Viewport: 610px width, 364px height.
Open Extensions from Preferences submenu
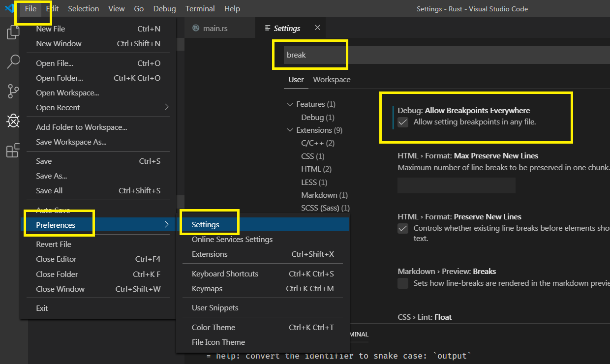click(263, 254)
